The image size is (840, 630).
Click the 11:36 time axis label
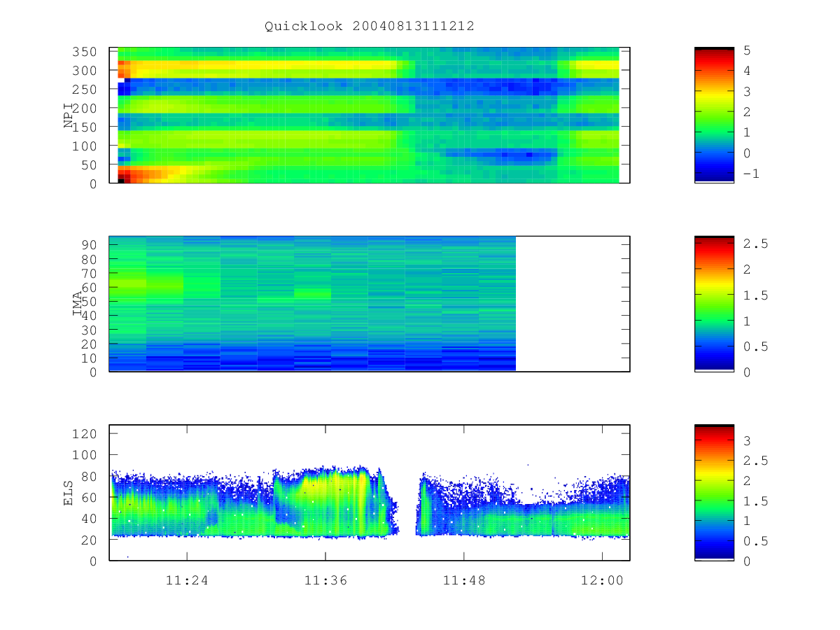(325, 580)
